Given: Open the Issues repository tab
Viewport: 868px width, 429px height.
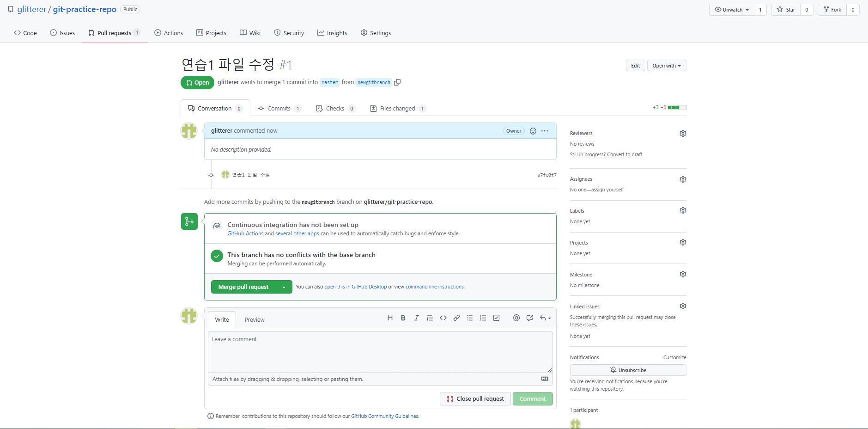Looking at the screenshot, I should 62,33.
